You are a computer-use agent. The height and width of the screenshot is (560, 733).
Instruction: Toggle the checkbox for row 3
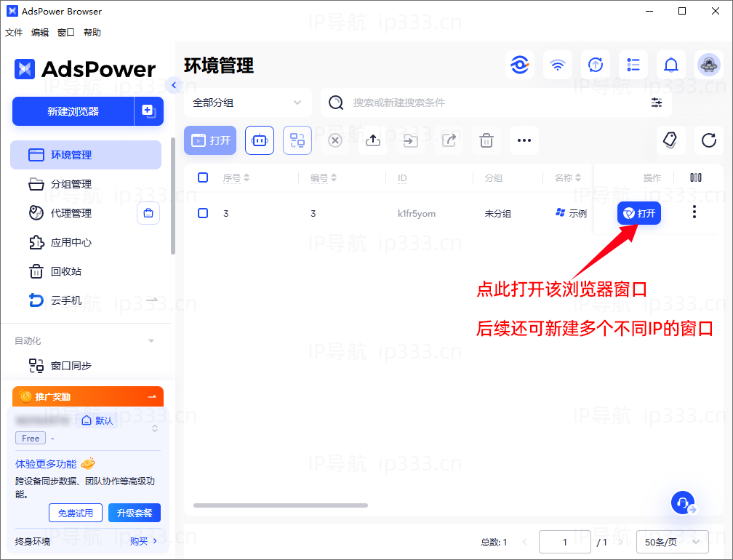click(203, 213)
